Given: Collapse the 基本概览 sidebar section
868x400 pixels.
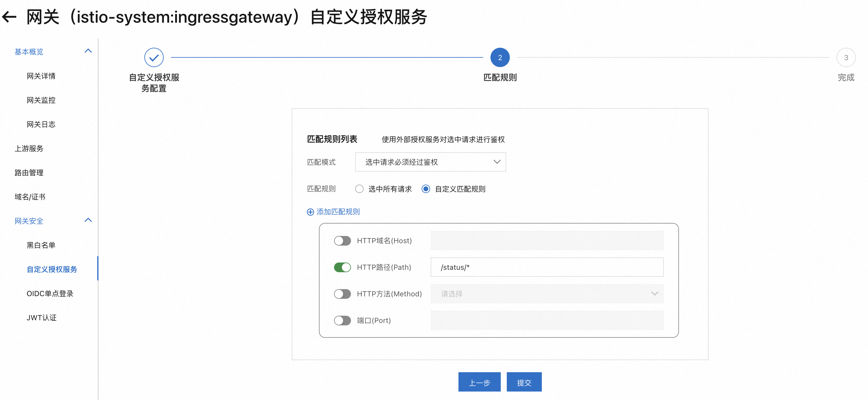Looking at the screenshot, I should pos(88,51).
